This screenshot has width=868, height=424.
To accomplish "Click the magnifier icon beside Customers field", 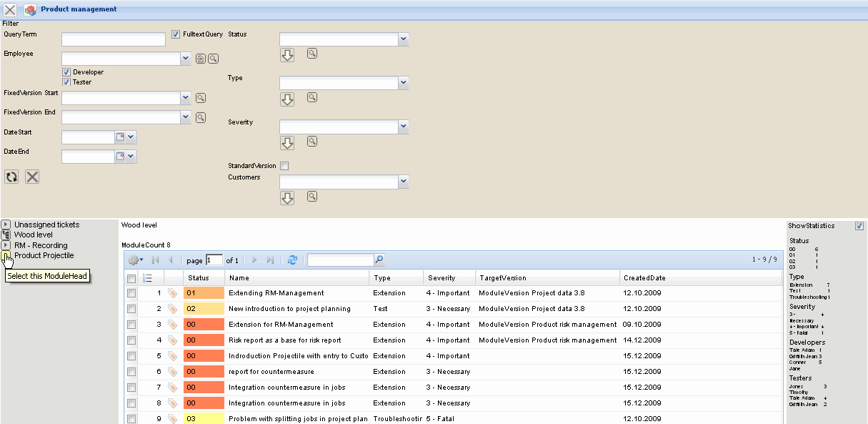I will click(311, 198).
